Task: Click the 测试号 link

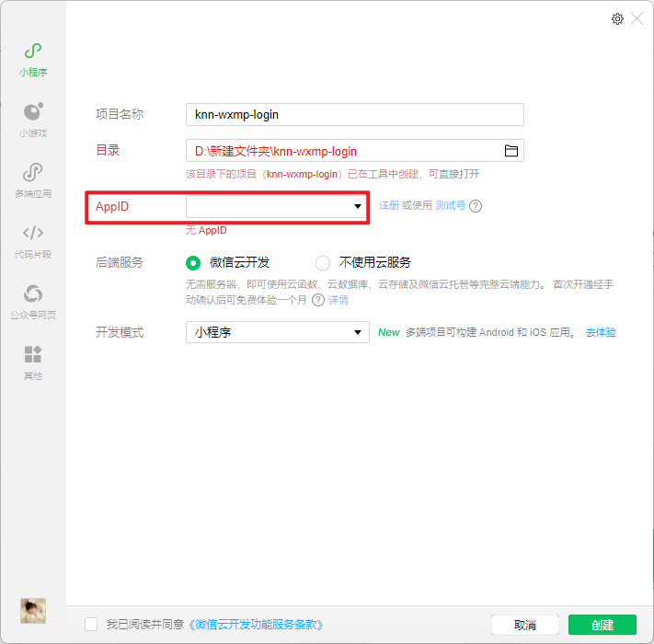Action: click(x=450, y=205)
